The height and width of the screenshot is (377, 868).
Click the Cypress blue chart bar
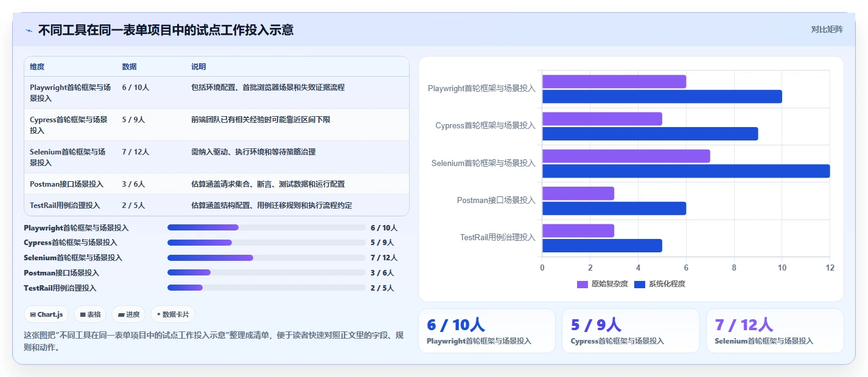tap(650, 134)
